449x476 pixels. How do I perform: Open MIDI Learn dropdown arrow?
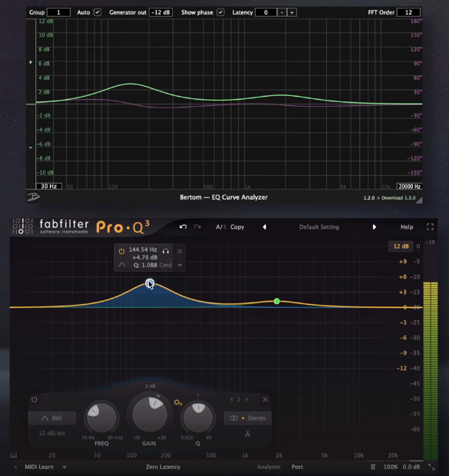pyautogui.click(x=64, y=467)
